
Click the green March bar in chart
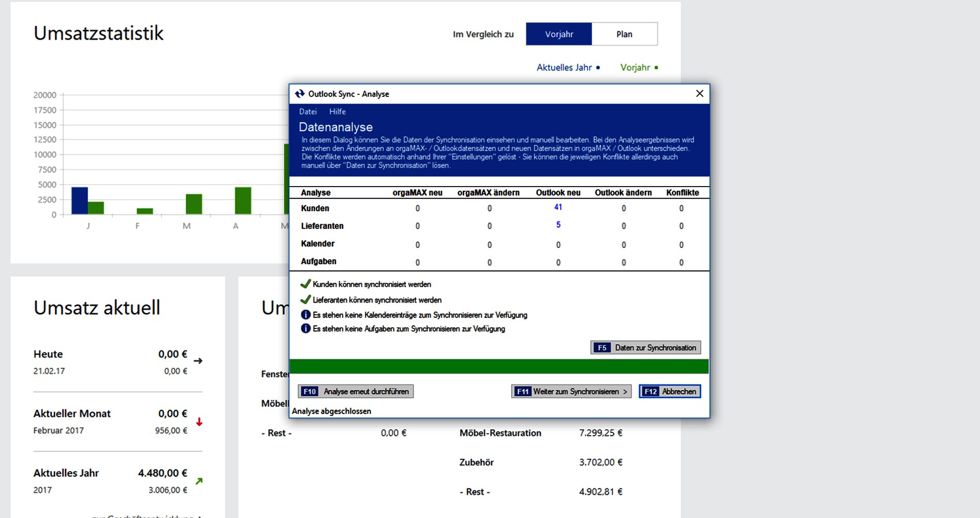click(194, 204)
